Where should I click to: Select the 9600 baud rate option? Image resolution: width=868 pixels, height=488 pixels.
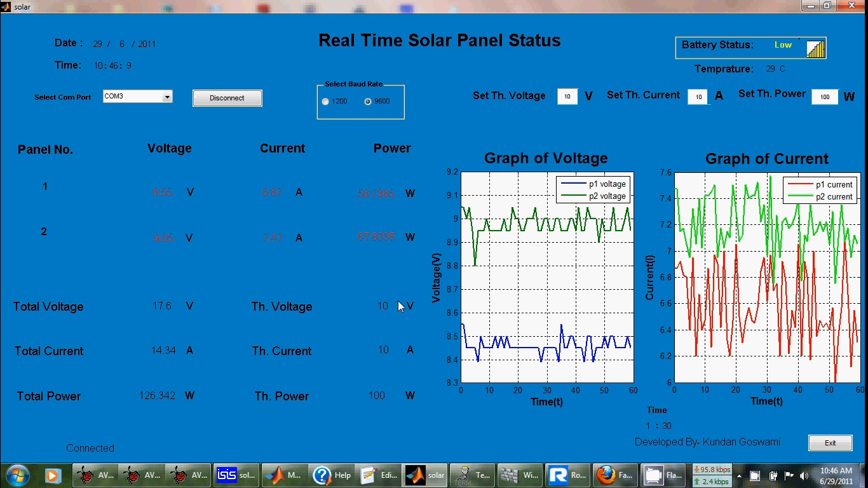pos(368,102)
